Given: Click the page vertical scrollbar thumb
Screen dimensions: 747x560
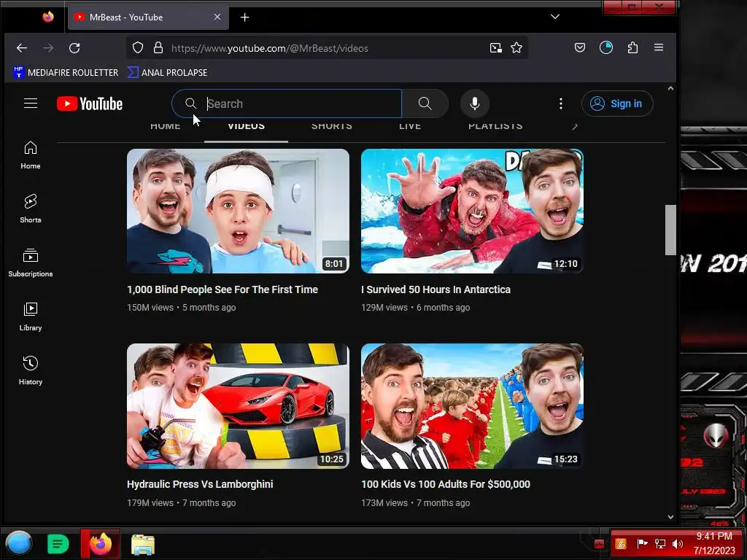Looking at the screenshot, I should (670, 230).
